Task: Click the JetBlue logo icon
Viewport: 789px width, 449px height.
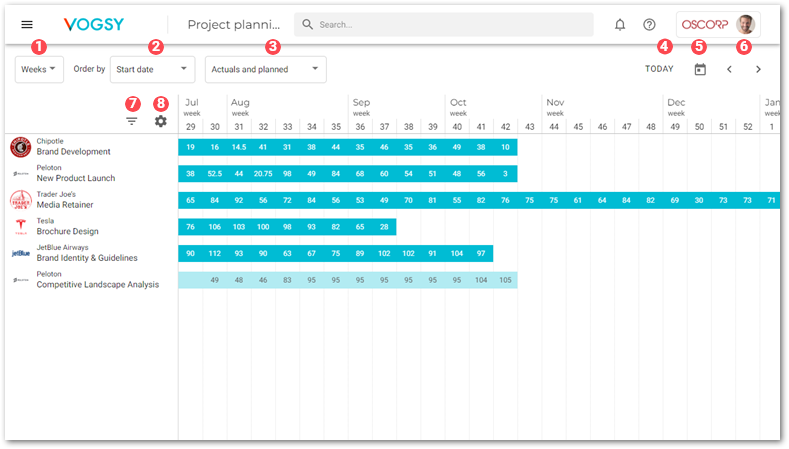Action: (21, 253)
